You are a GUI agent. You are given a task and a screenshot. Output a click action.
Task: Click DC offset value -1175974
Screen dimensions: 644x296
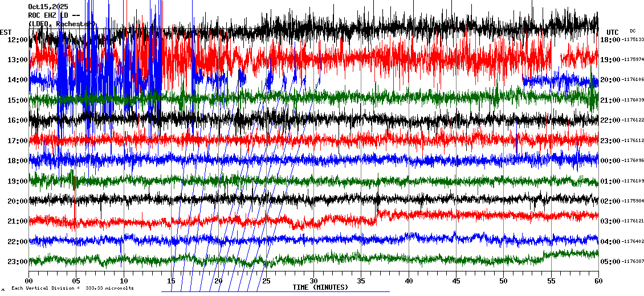(632, 60)
